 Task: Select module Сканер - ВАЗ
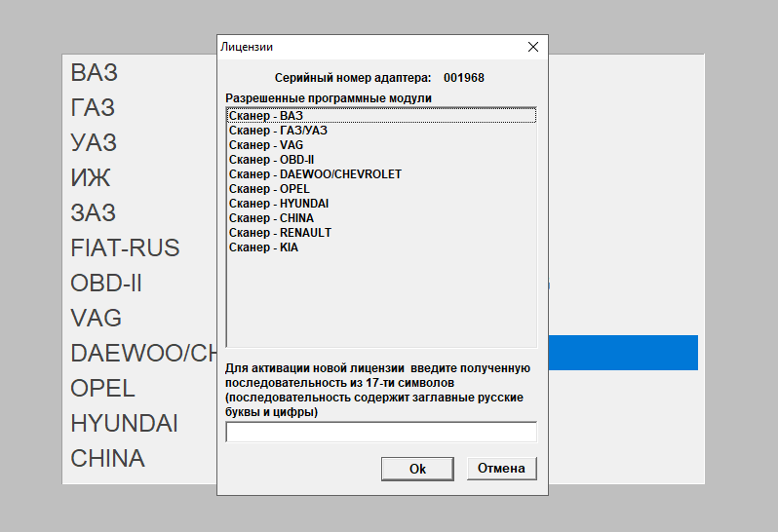pos(381,116)
